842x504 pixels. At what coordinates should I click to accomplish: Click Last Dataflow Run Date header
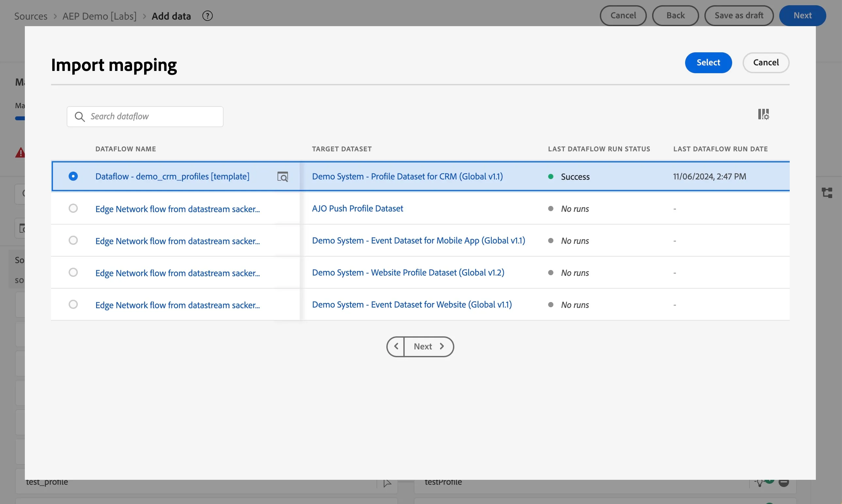[720, 149]
